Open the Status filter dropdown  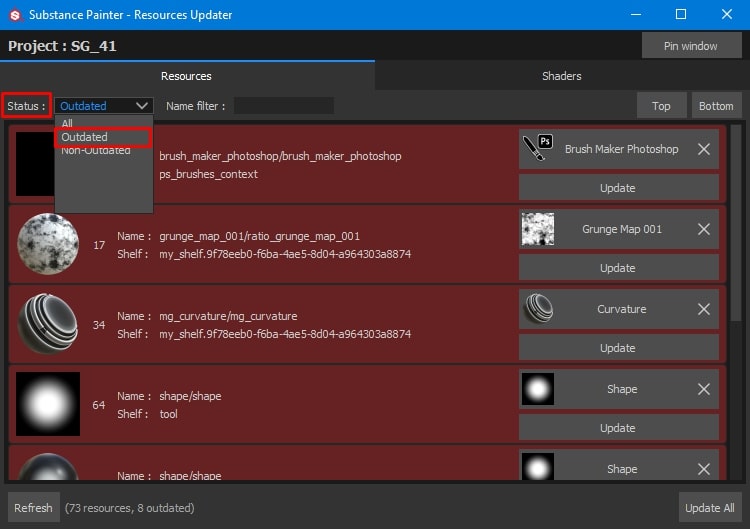104,105
